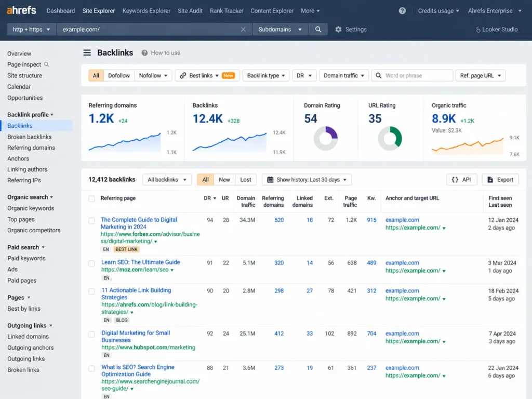
Task: Open the Credits usage menu
Action: coord(438,11)
